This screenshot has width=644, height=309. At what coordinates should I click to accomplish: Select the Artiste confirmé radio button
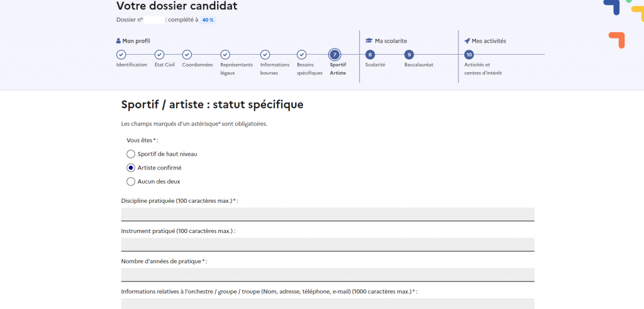click(131, 168)
